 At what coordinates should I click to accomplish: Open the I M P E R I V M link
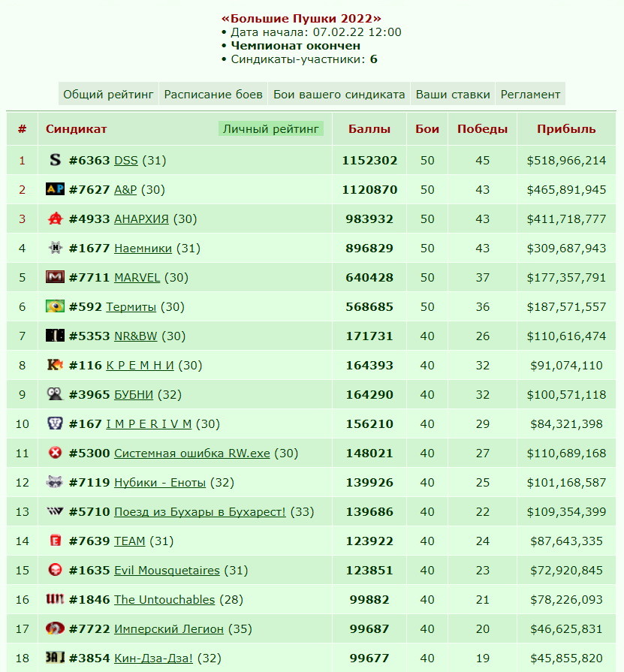pyautogui.click(x=149, y=424)
